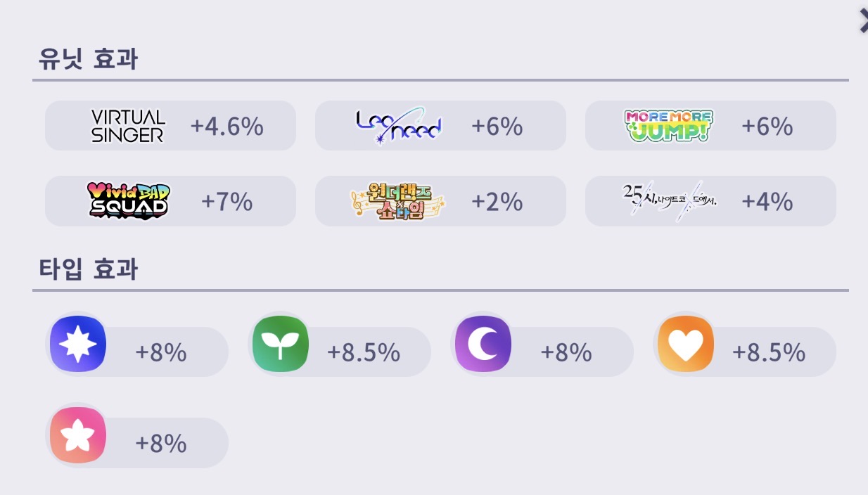Tap the MORE MORE JUMP! logo
The width and height of the screenshot is (868, 495).
click(x=669, y=126)
